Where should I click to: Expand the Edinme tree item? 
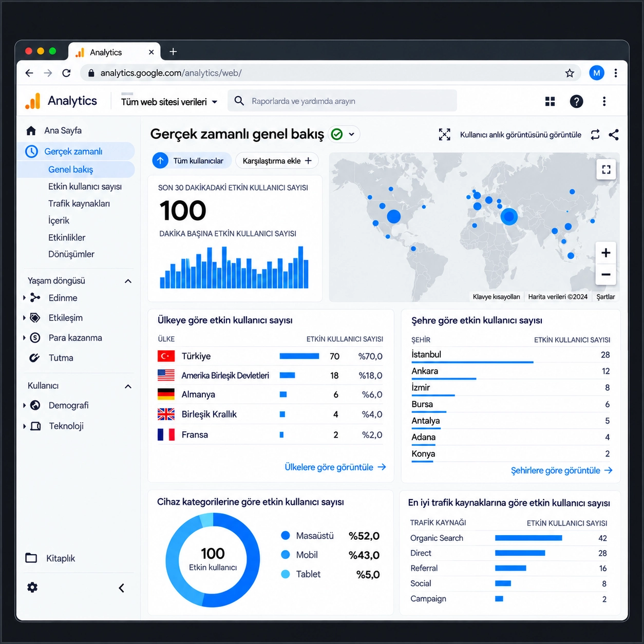tap(24, 298)
